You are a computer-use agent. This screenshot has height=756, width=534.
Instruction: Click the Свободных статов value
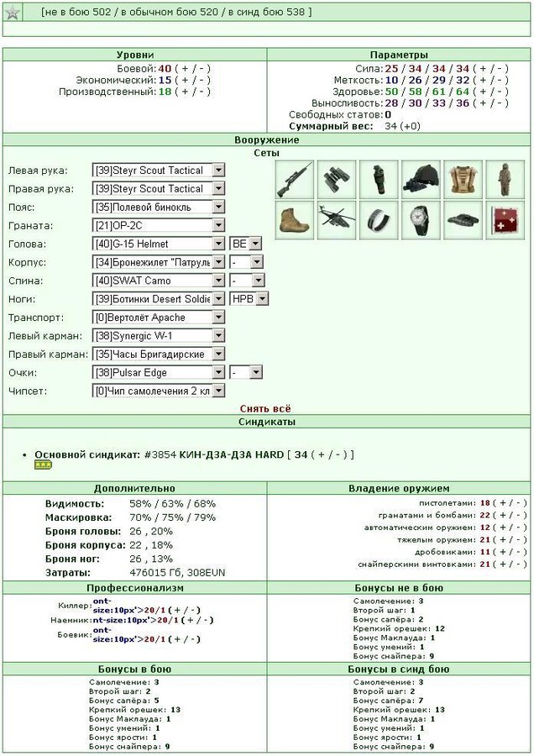click(388, 115)
